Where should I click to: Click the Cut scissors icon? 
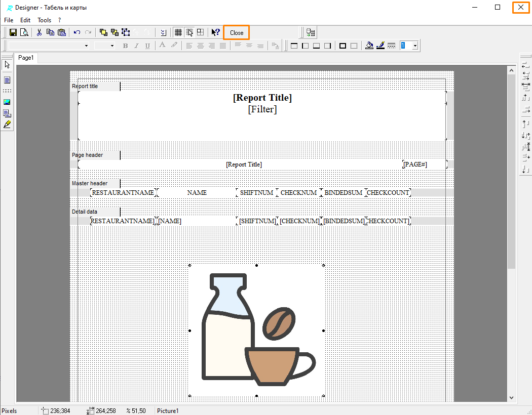pyautogui.click(x=39, y=32)
